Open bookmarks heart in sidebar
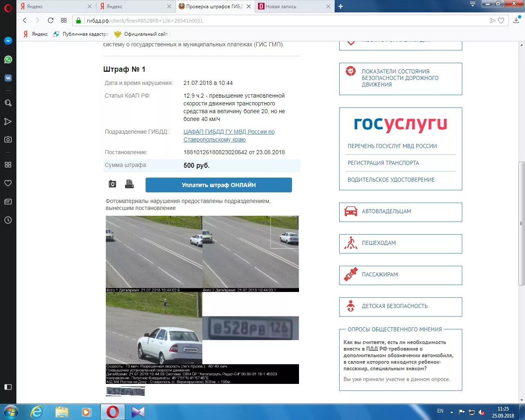 [8, 183]
